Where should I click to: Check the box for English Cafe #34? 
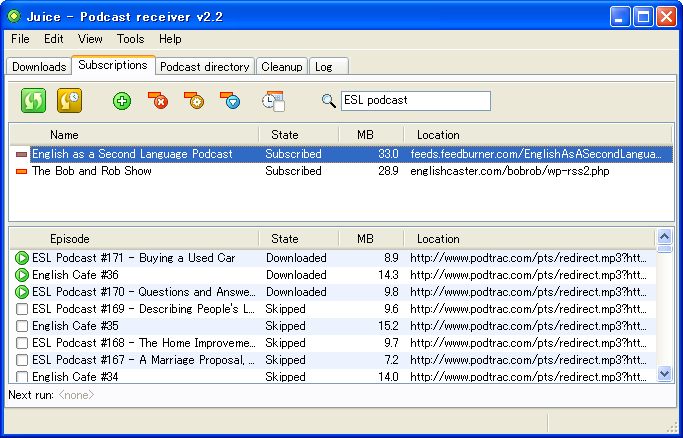click(x=22, y=376)
